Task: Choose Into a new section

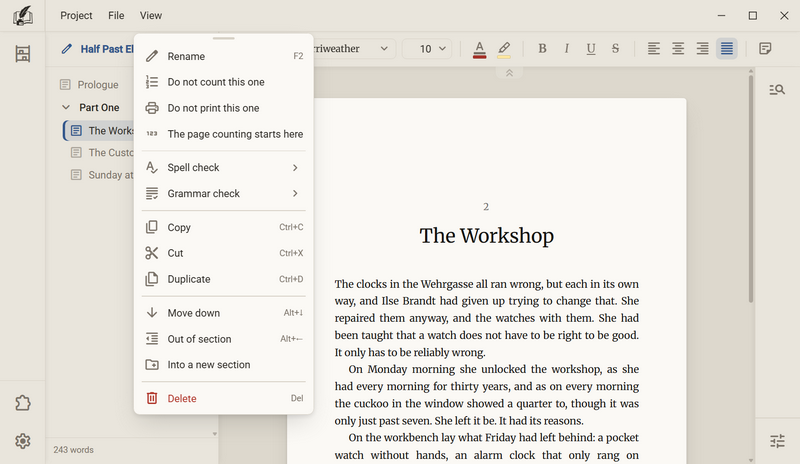Action: (223, 365)
